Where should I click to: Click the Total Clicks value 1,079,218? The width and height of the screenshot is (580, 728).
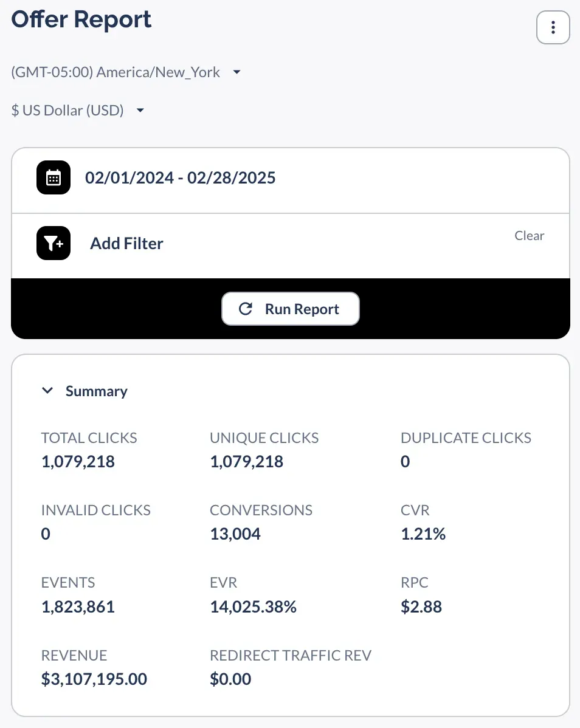click(x=78, y=462)
